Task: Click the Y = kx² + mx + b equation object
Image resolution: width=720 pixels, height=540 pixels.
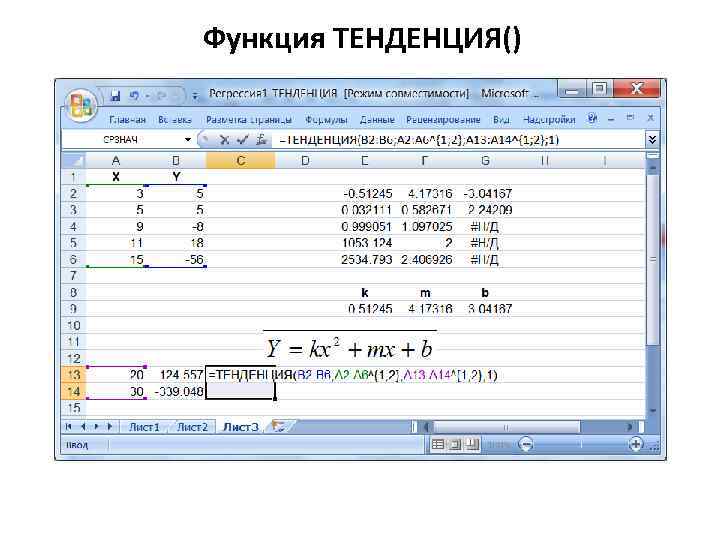Action: coord(350,347)
